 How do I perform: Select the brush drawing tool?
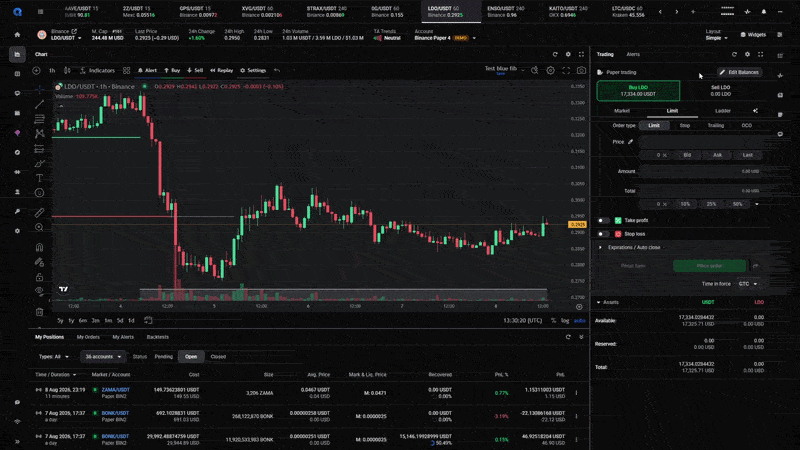[x=39, y=164]
